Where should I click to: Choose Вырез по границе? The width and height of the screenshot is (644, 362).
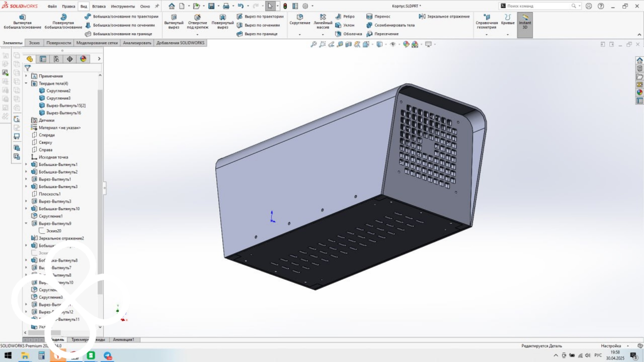tap(257, 34)
